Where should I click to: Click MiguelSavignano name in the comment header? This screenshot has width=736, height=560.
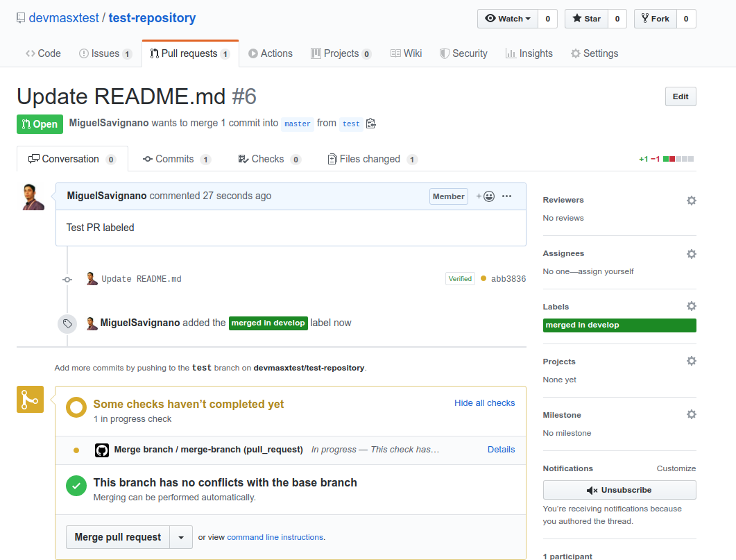pyautogui.click(x=107, y=196)
